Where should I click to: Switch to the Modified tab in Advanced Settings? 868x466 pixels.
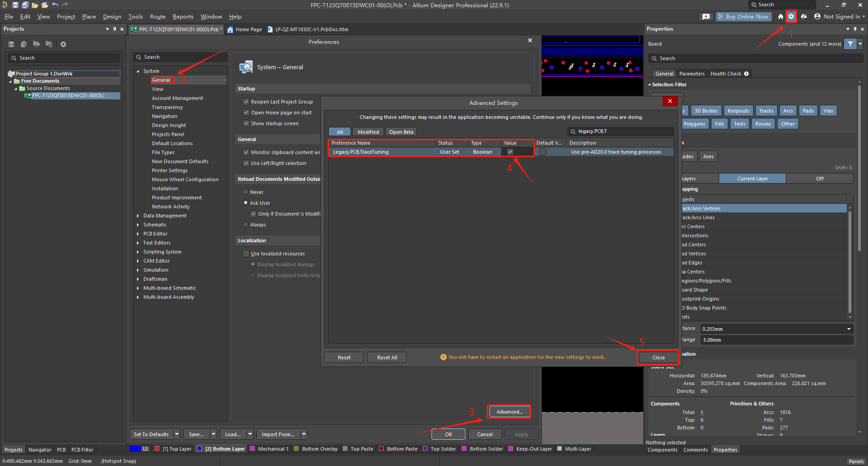point(368,132)
